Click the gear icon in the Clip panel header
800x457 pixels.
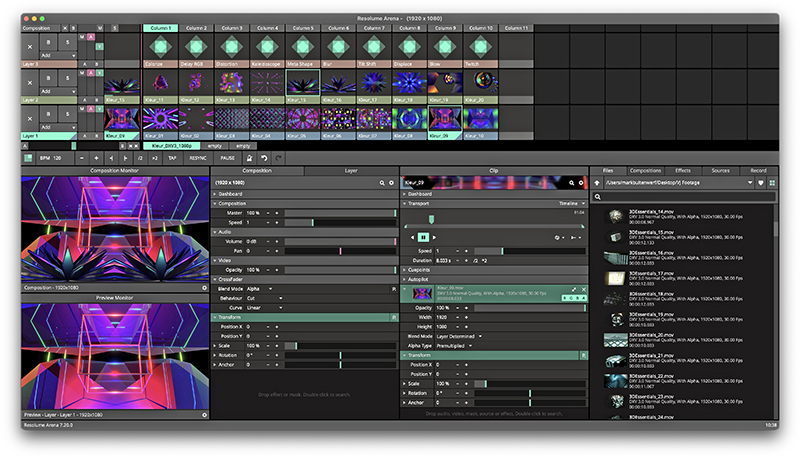point(582,183)
